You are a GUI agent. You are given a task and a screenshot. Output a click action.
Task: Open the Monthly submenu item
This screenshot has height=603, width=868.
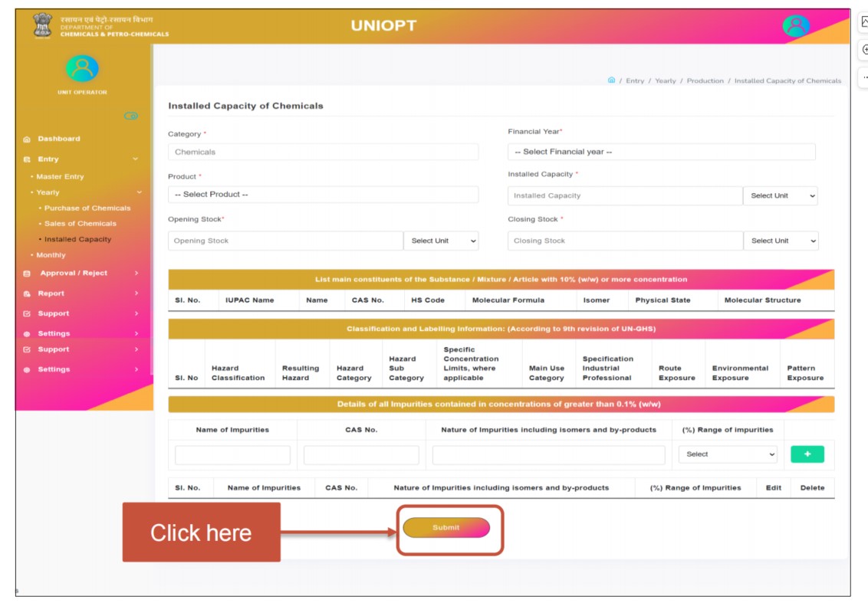coord(51,255)
